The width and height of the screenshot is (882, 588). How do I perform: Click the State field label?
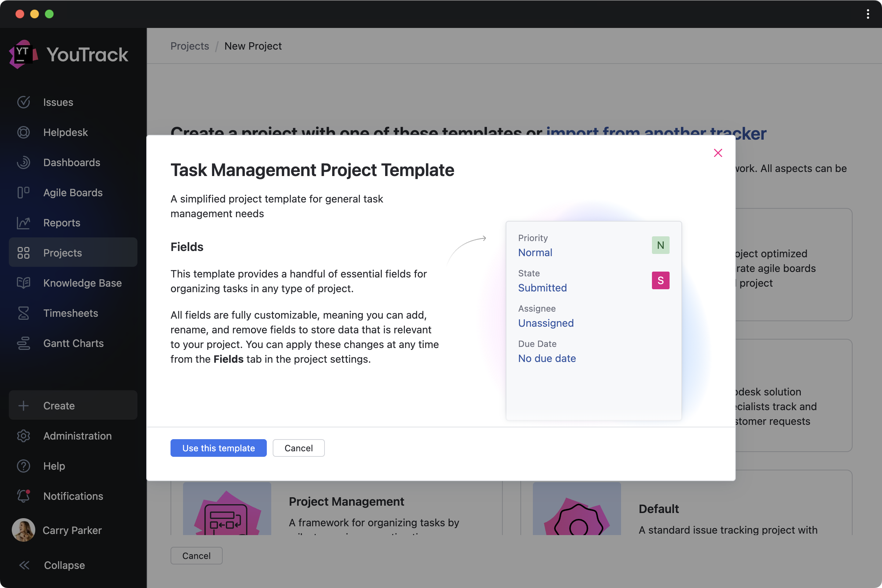click(x=529, y=273)
